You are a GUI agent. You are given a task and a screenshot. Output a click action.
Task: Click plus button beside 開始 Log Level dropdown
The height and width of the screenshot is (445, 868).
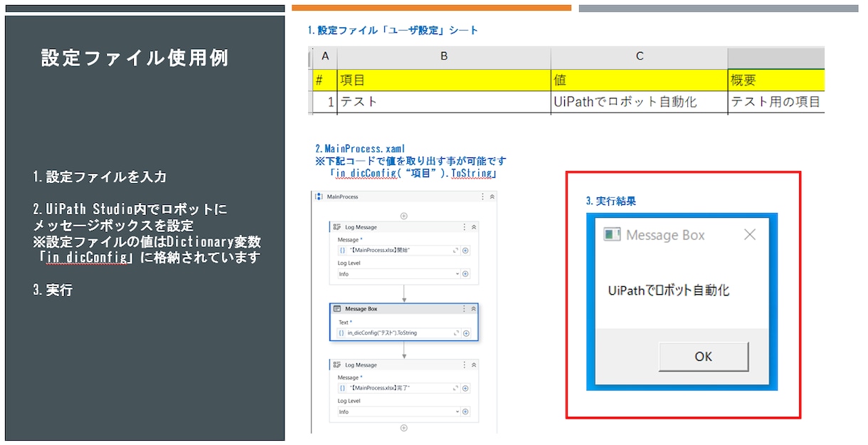pos(465,274)
